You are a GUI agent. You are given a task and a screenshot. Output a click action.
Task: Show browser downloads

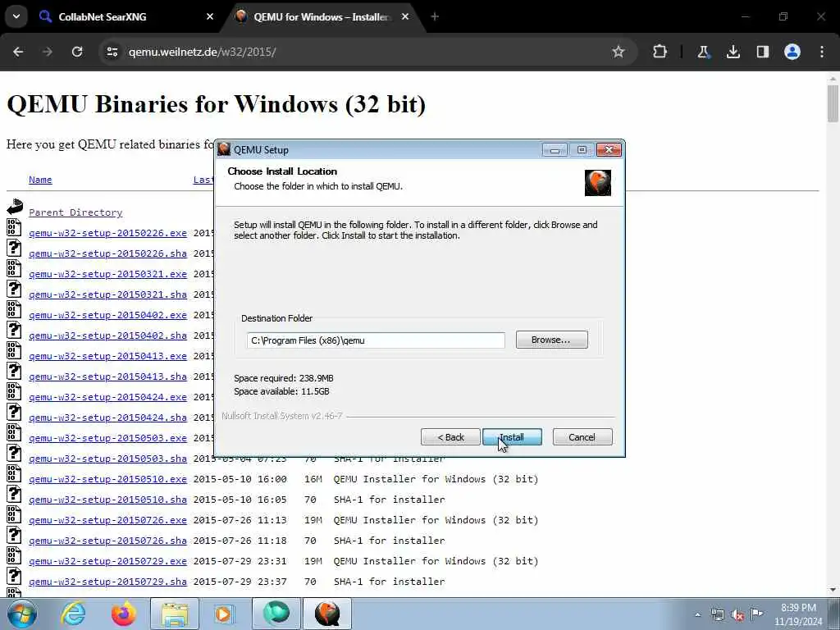pos(733,52)
